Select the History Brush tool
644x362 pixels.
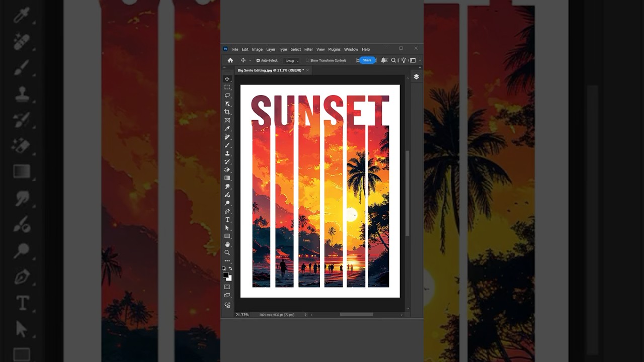pos(227,161)
